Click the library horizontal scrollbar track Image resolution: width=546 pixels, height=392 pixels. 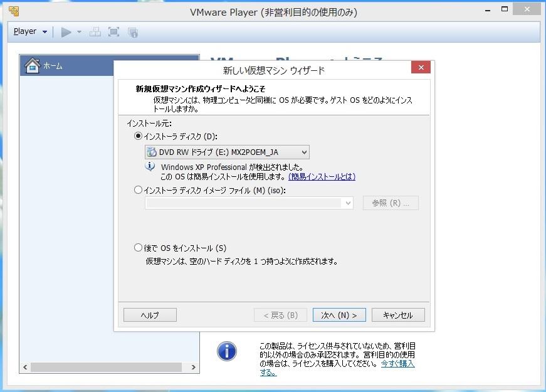point(106,368)
